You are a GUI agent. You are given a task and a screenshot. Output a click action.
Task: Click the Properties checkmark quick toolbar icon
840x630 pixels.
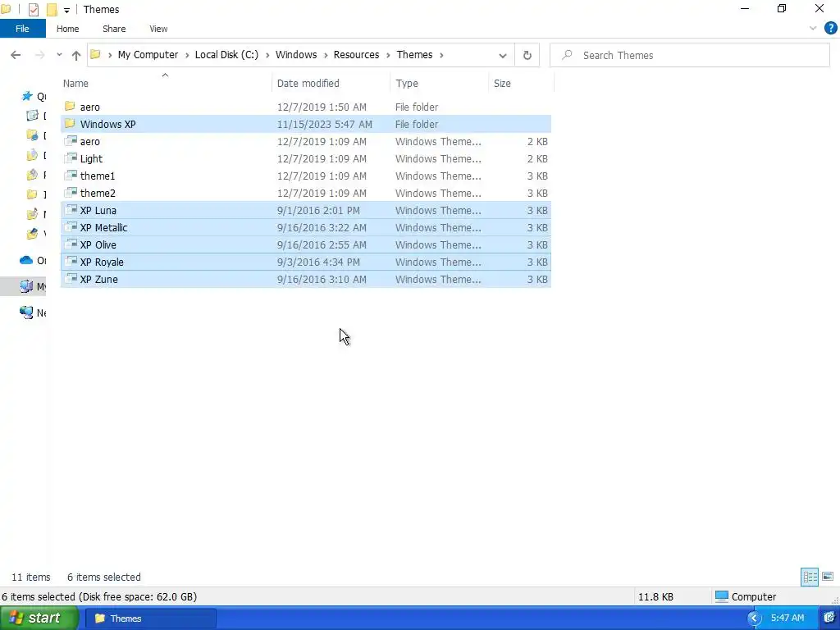(33, 10)
